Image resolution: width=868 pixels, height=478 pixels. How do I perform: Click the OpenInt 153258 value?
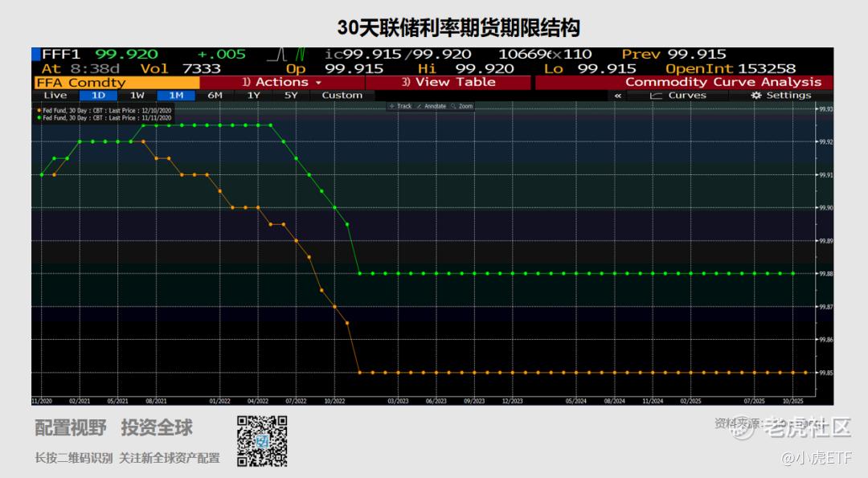tap(731, 68)
